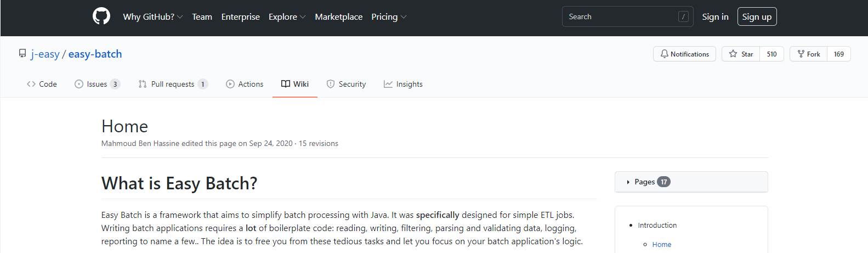
Task: Click the Sign up button
Action: (757, 16)
